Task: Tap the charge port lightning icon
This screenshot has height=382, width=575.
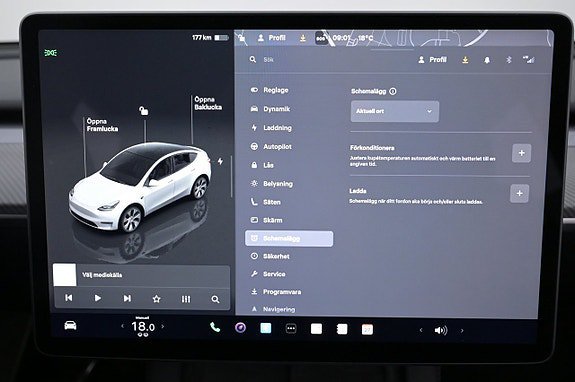Action: click(220, 161)
